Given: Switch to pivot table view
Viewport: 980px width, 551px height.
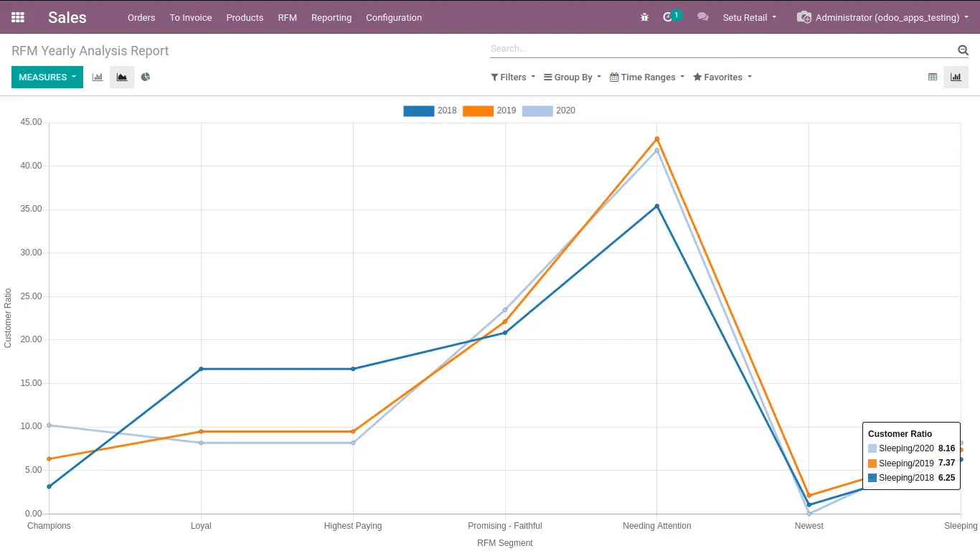Looking at the screenshot, I should point(933,77).
